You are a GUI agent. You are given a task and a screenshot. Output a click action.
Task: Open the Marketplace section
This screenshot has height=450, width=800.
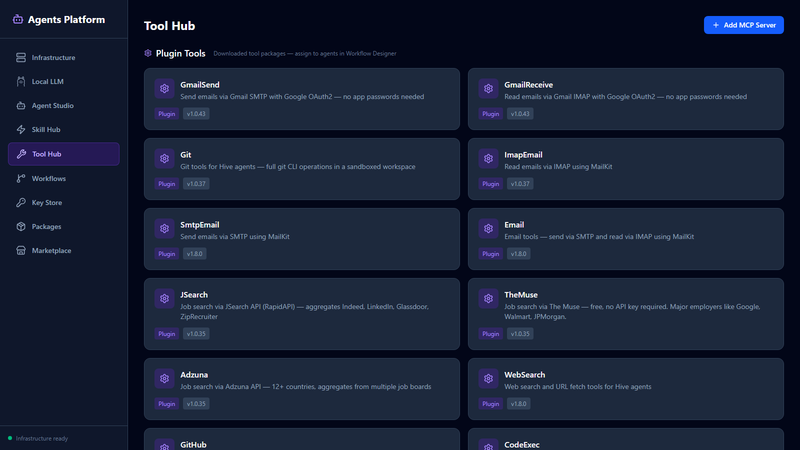pyautogui.click(x=51, y=250)
